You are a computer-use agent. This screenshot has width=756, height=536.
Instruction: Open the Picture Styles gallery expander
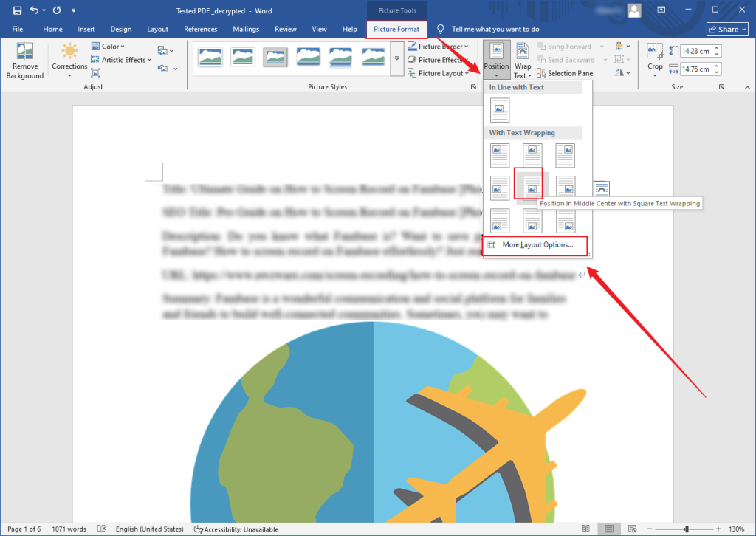click(473, 86)
